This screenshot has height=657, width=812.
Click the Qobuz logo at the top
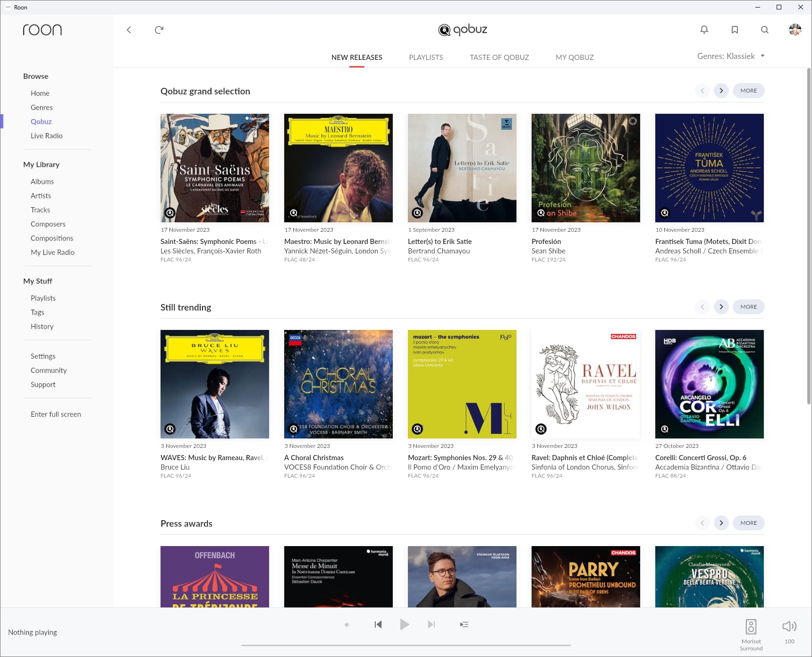coord(463,29)
